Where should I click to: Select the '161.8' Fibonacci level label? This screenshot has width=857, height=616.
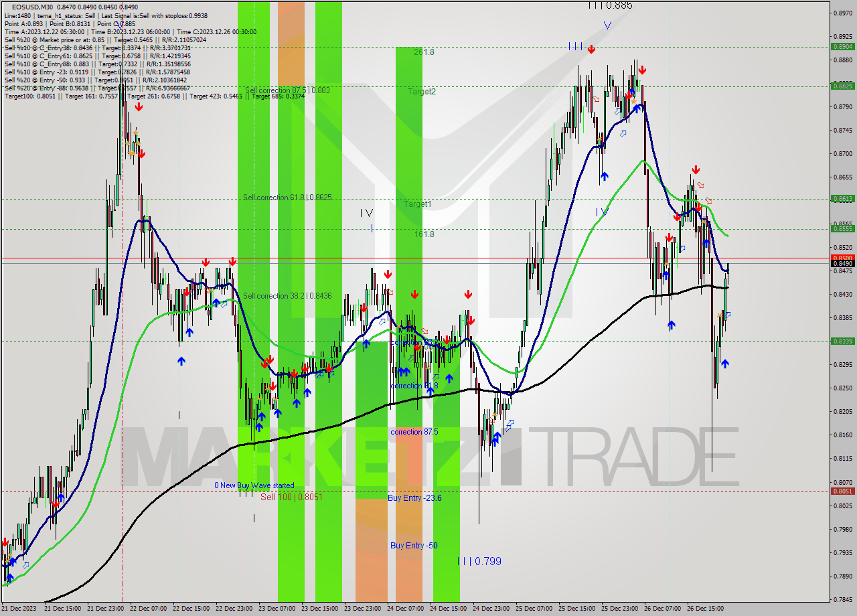424,234
